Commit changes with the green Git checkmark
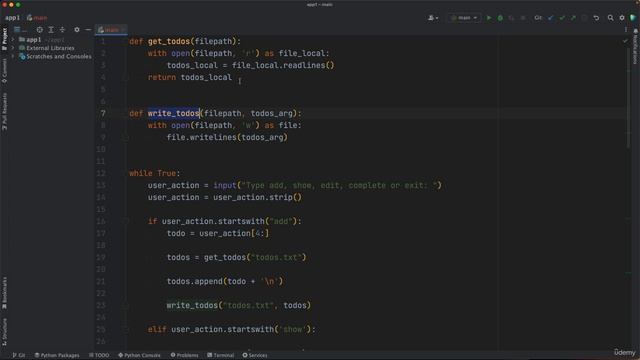Image resolution: width=640 pixels, height=360 pixels. [x=562, y=18]
